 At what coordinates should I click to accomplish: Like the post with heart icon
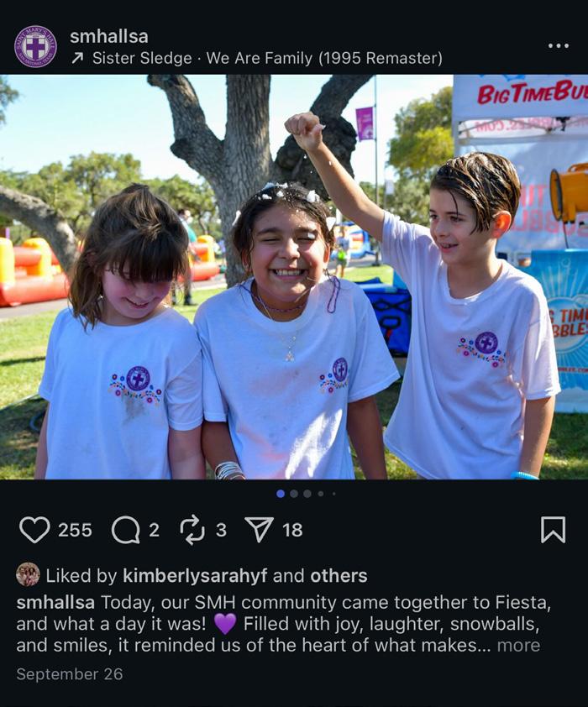coord(34,529)
